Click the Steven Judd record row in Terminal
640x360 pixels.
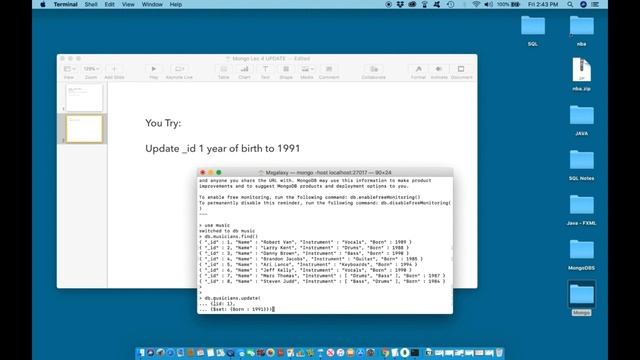pyautogui.click(x=322, y=281)
